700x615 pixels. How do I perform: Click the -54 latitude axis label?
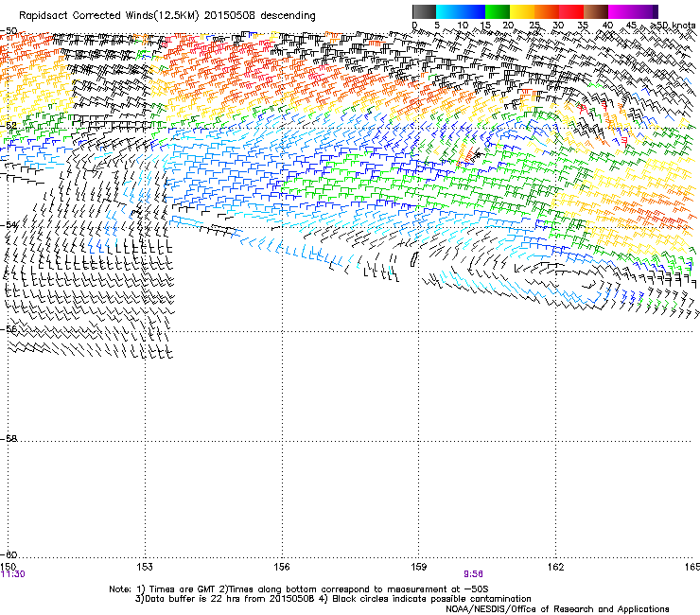[9, 225]
